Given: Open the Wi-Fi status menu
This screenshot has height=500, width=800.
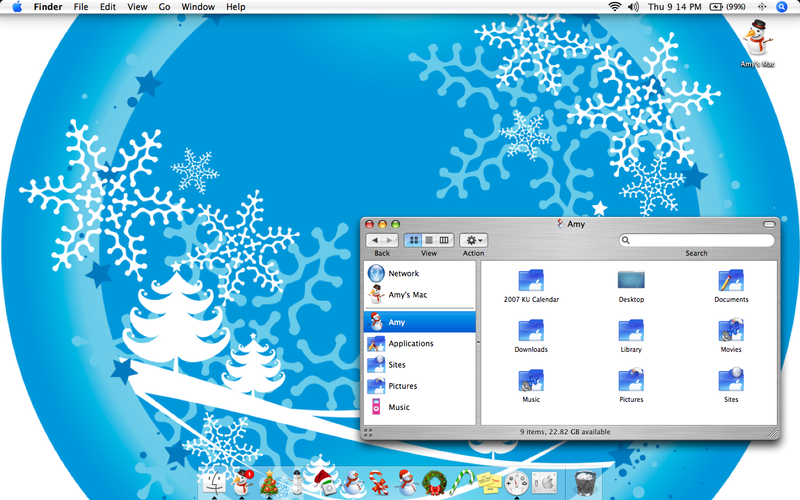Looking at the screenshot, I should click(x=615, y=7).
